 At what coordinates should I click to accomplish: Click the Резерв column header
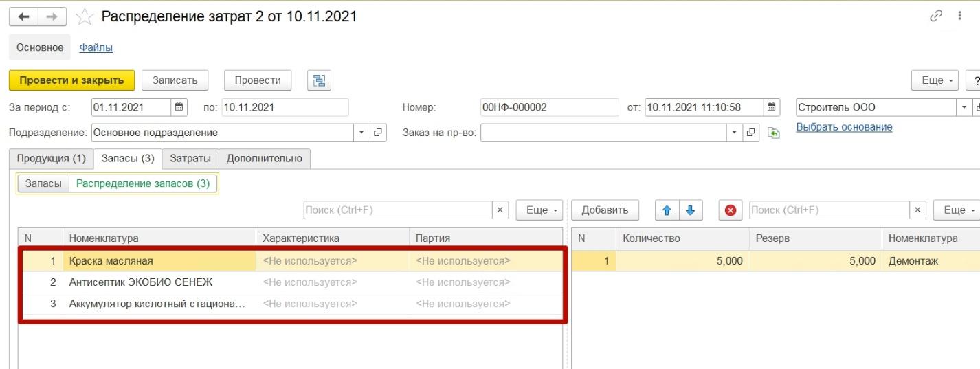click(815, 238)
